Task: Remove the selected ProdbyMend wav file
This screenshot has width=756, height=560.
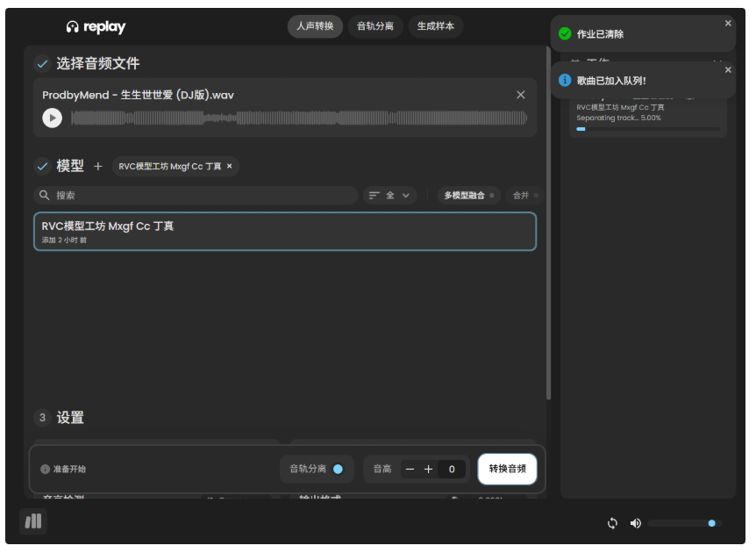Action: [x=521, y=95]
